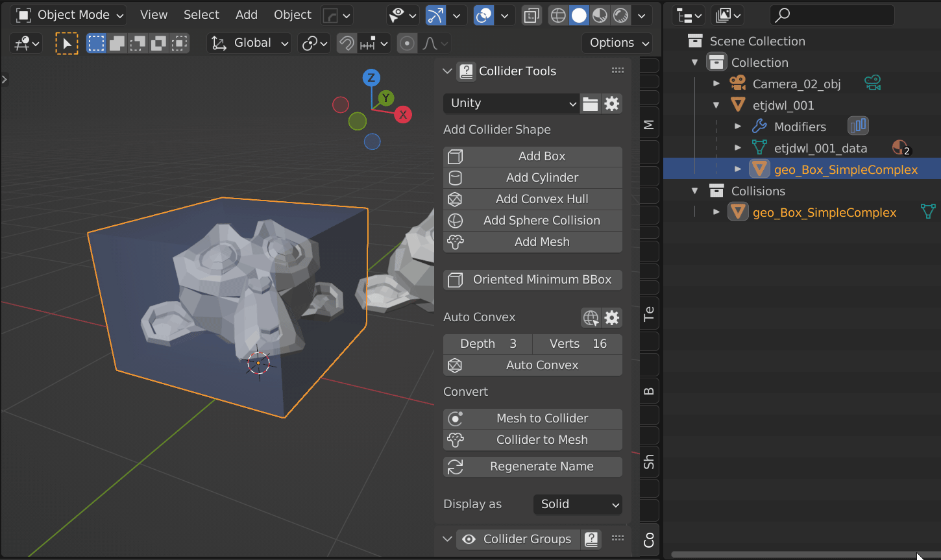Toggle X-ray view in the header
The width and height of the screenshot is (941, 560).
[532, 16]
